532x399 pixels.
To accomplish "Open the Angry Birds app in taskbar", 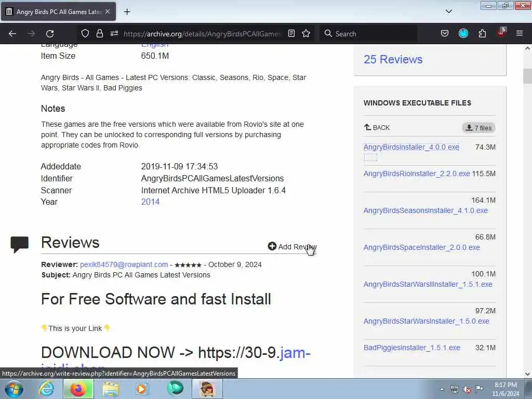I will [x=207, y=389].
